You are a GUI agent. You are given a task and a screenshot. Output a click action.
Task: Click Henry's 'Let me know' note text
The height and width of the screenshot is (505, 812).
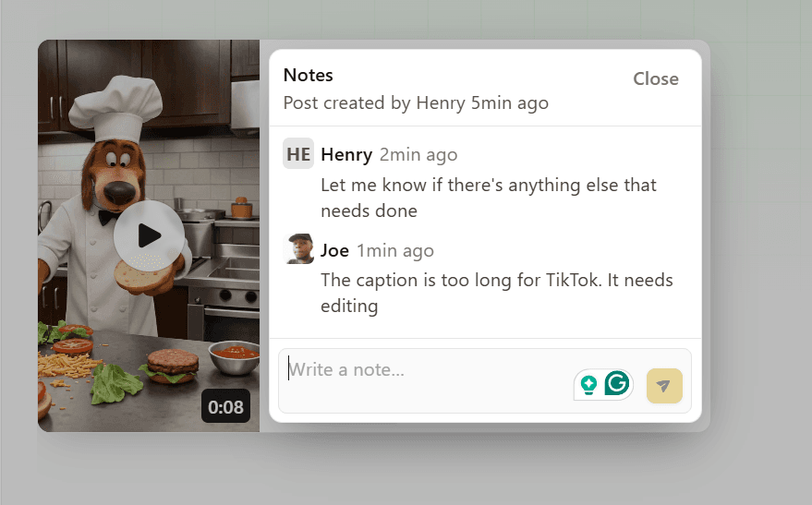(489, 198)
